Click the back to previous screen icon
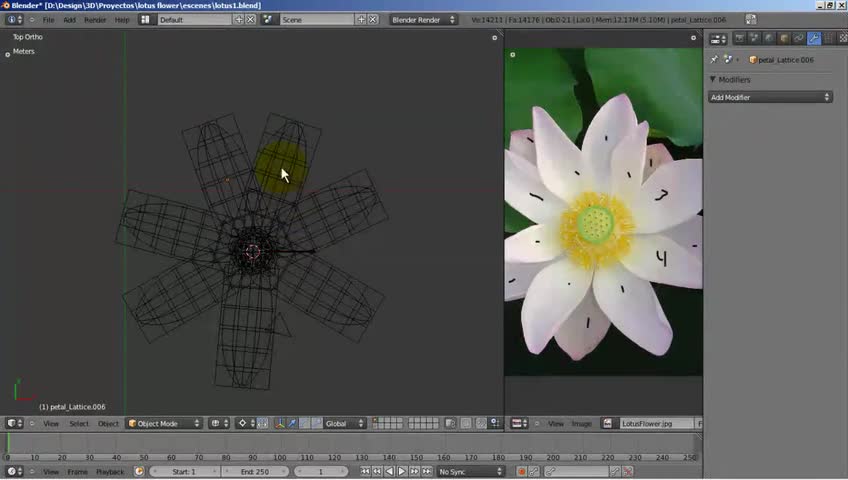848x480 pixels. point(751,19)
